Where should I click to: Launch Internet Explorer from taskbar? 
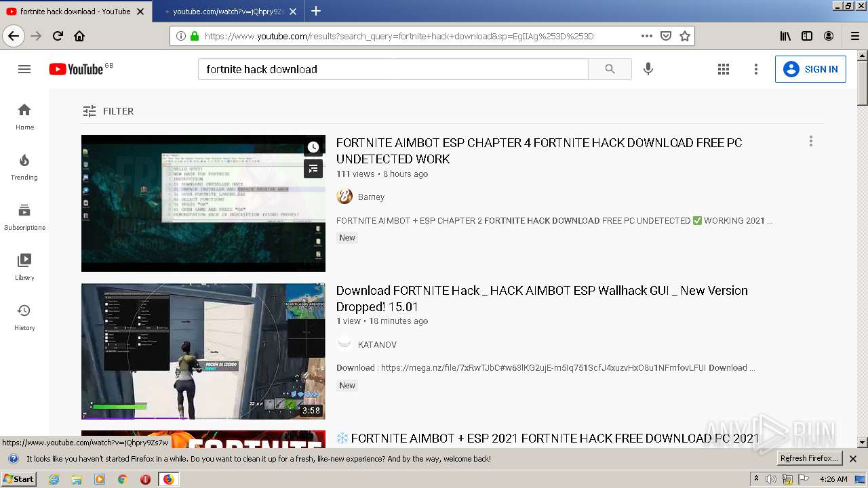54,479
